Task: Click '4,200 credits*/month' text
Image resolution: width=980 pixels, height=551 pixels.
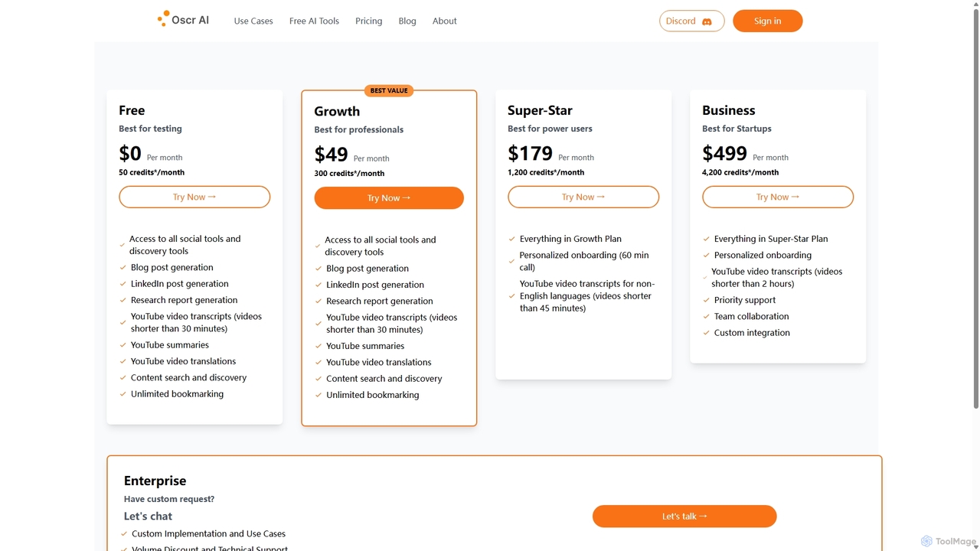Action: 740,172
